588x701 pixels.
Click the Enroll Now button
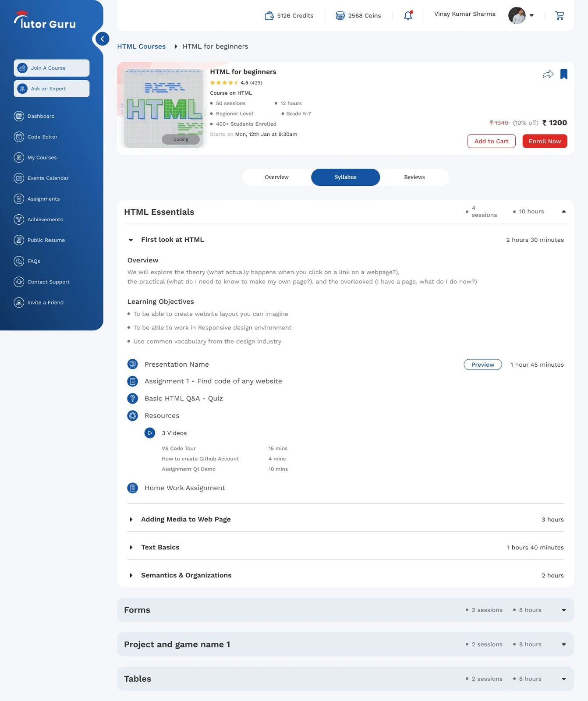(545, 141)
